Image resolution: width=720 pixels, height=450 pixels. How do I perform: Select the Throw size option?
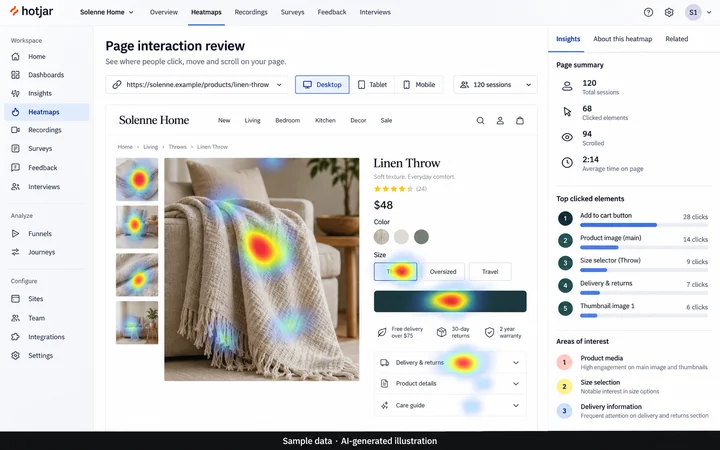point(396,272)
